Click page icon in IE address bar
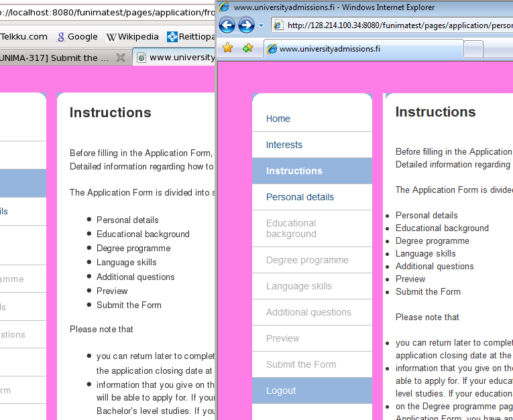513x420 pixels. point(278,25)
